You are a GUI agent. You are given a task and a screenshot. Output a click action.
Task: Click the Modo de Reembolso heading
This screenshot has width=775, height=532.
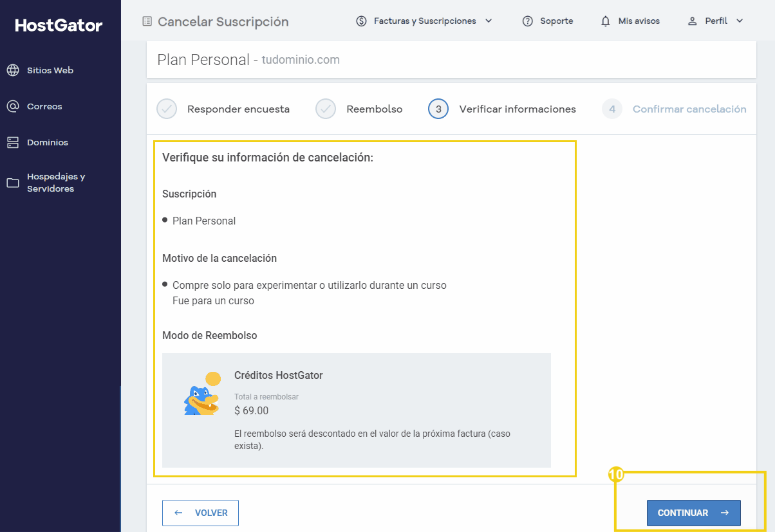coord(210,335)
